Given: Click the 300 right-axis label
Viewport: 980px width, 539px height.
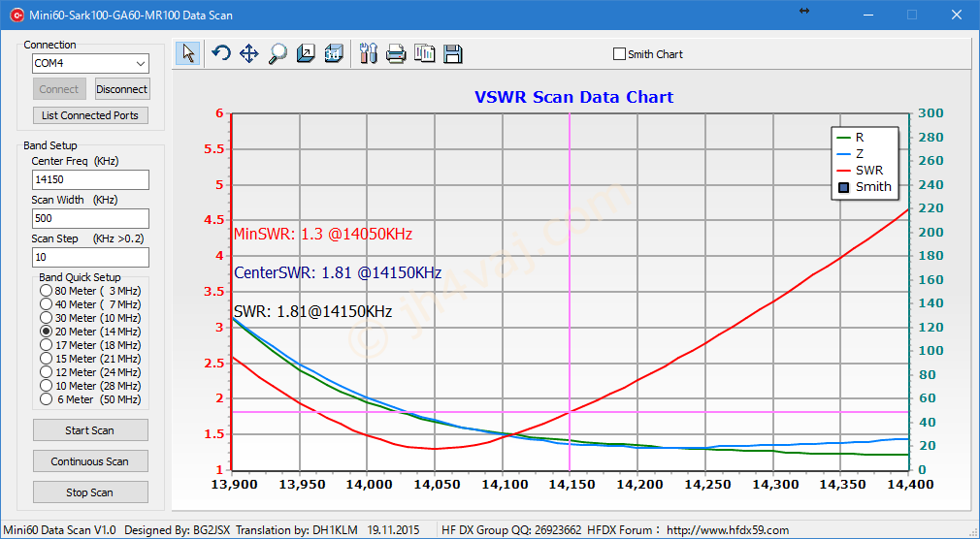Looking at the screenshot, I should (x=931, y=113).
